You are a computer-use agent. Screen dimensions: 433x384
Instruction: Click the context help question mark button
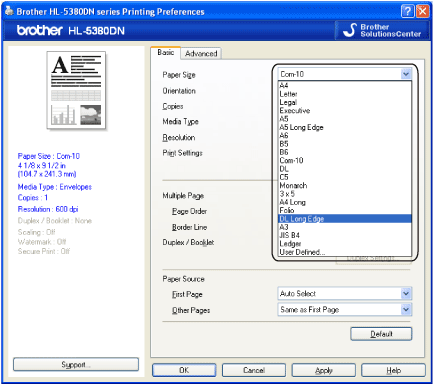coord(407,11)
